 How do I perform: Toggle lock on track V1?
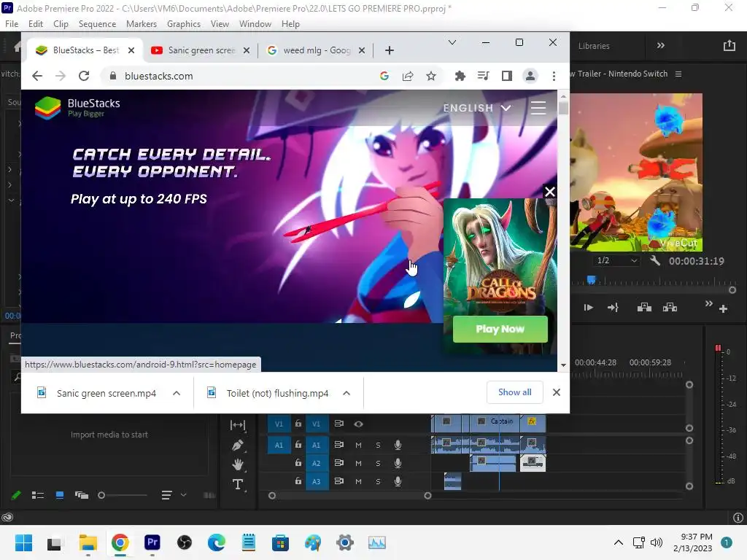[x=298, y=423]
